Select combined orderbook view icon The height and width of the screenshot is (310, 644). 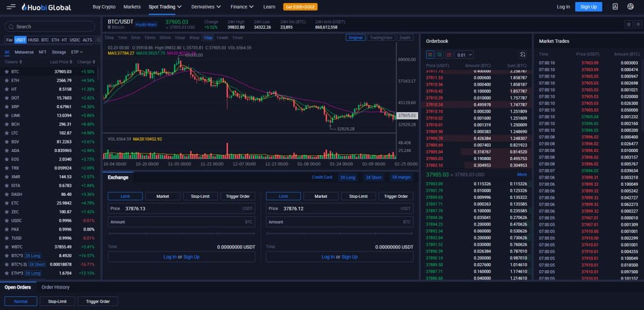pos(430,55)
